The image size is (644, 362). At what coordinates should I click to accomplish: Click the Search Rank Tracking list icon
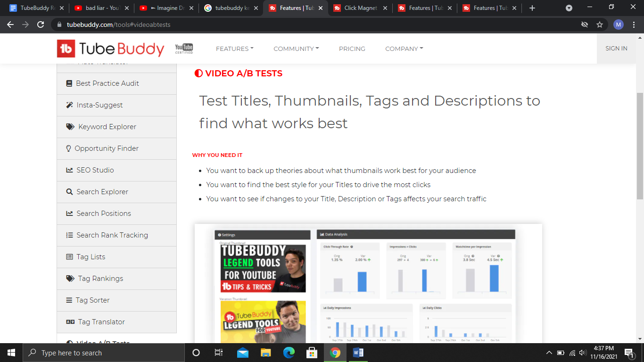tap(69, 235)
